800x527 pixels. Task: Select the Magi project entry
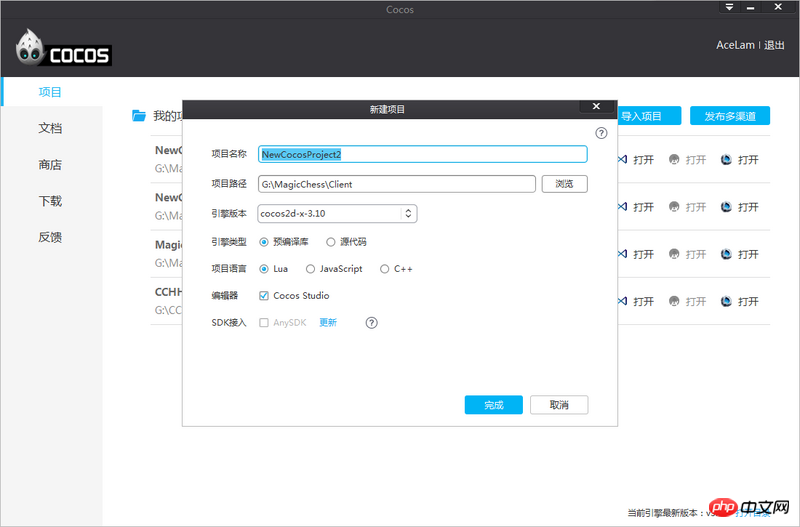168,254
